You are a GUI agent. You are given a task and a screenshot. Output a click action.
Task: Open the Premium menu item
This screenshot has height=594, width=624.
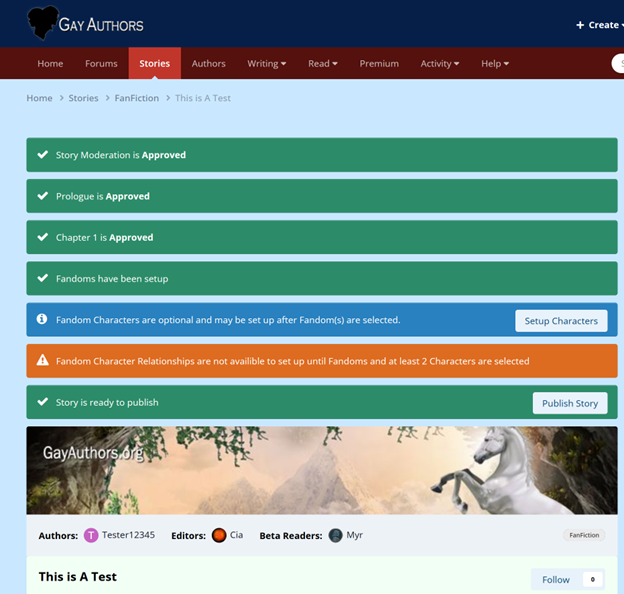379,63
